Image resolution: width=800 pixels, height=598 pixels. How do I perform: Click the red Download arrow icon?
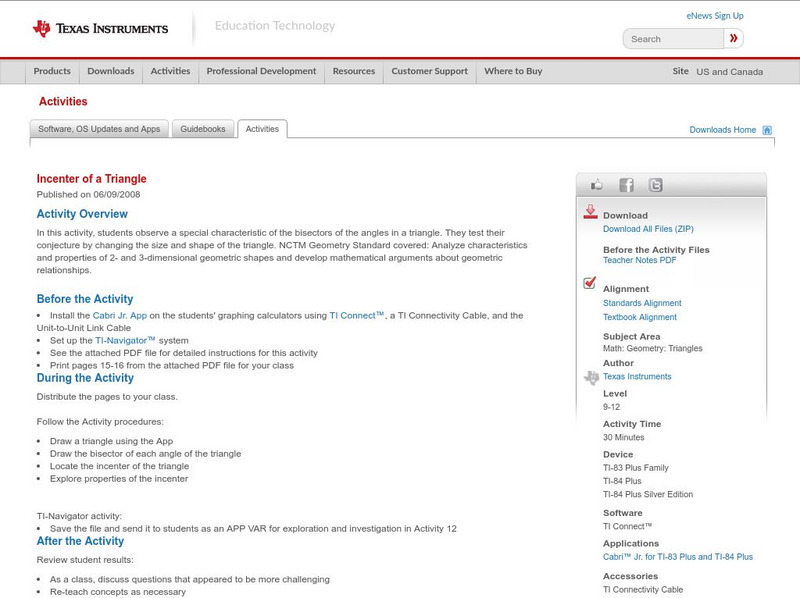coord(590,212)
